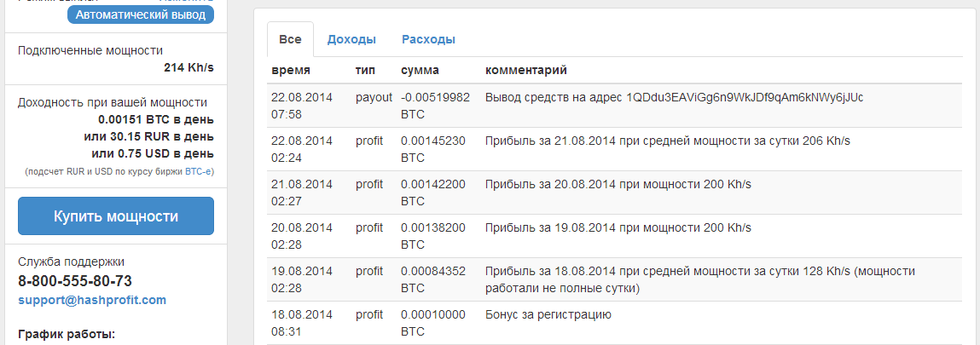
Task: Click the время column header
Action: coord(291,70)
